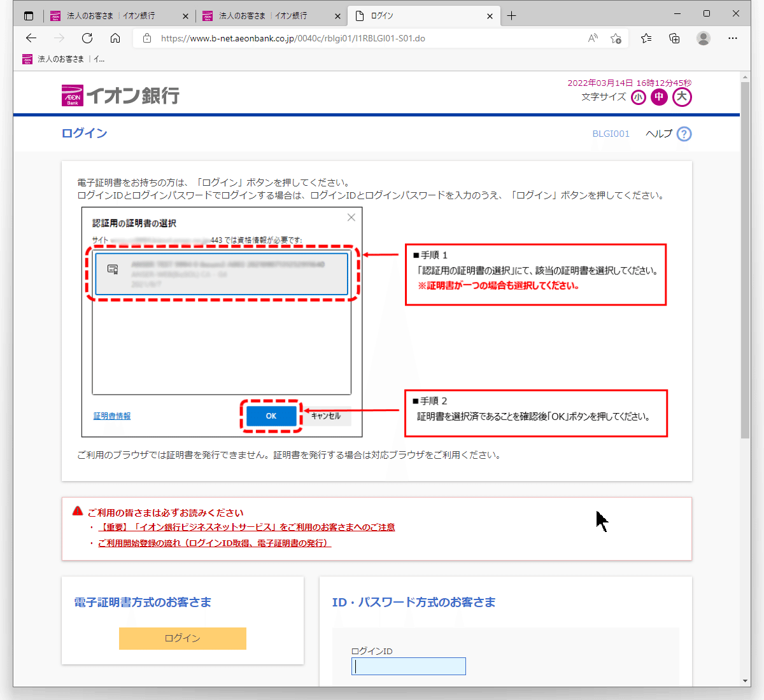This screenshot has width=764, height=700.
Task: Click the add to favorites star icon
Action: click(616, 38)
